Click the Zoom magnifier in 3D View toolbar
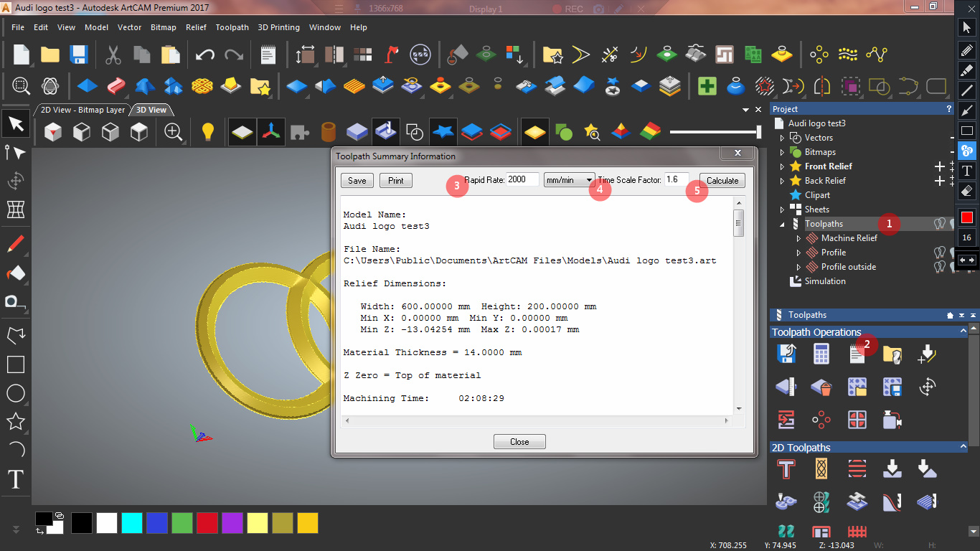This screenshot has height=551, width=980. [173, 131]
